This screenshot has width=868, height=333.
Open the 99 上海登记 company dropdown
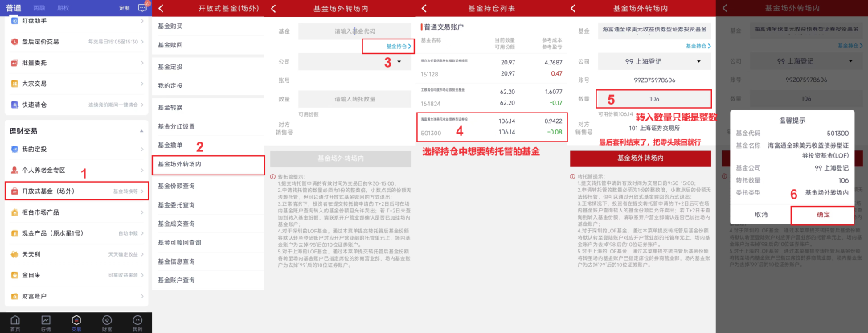point(654,61)
